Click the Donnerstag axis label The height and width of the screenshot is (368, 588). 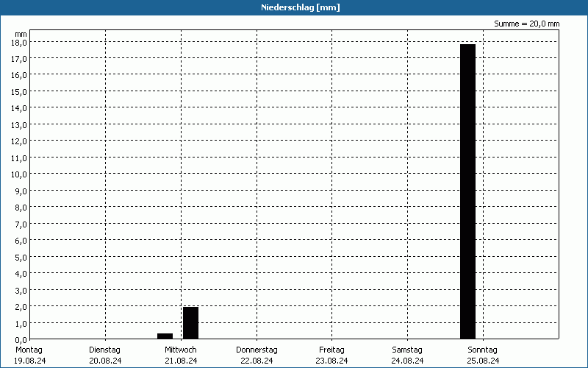[257, 350]
